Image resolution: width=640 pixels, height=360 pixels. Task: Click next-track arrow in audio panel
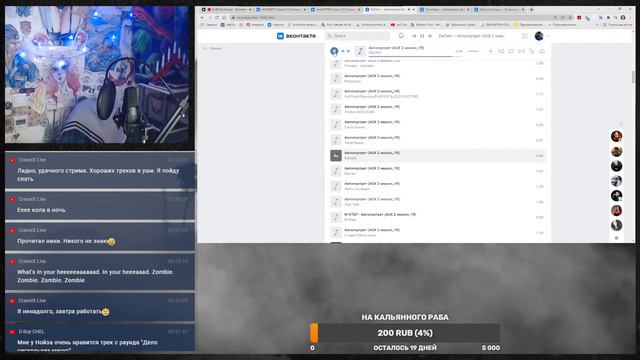tap(349, 51)
